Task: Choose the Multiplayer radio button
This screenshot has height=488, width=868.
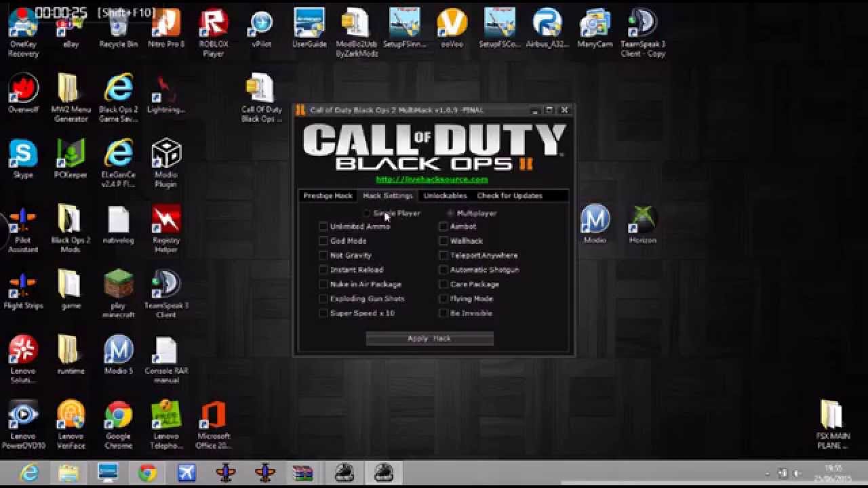Action: pos(451,213)
